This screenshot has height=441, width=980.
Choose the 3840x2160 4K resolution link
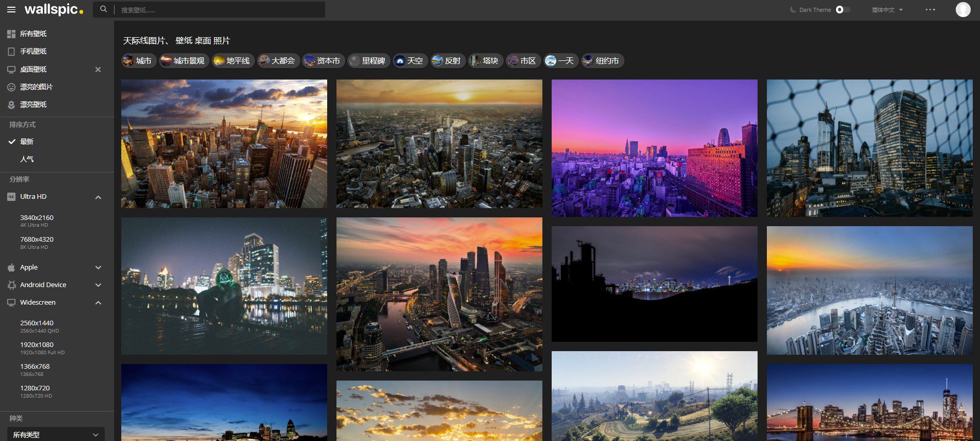coord(37,218)
